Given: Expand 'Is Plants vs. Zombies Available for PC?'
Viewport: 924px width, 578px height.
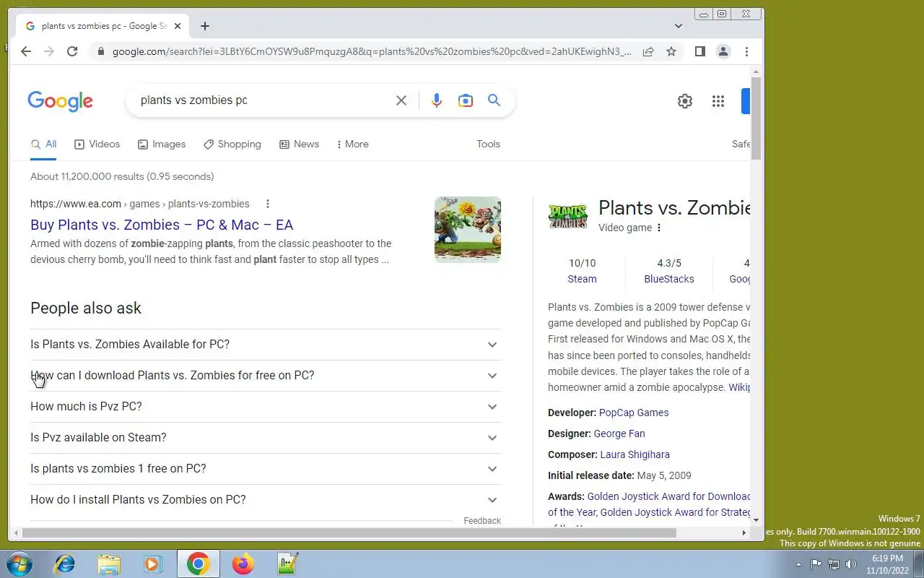Looking at the screenshot, I should click(x=266, y=345).
